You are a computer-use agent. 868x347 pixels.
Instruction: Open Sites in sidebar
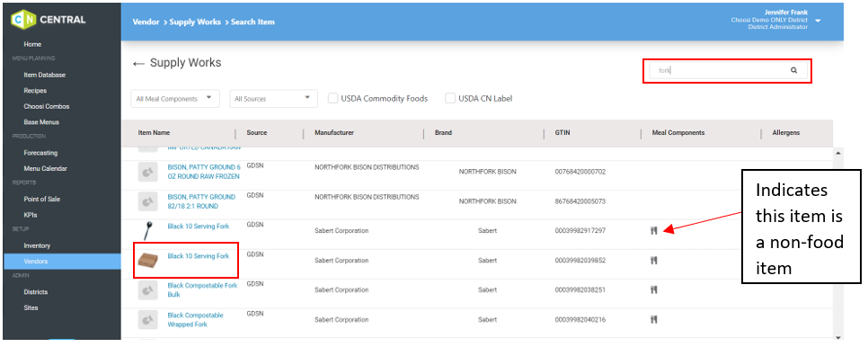coord(31,307)
